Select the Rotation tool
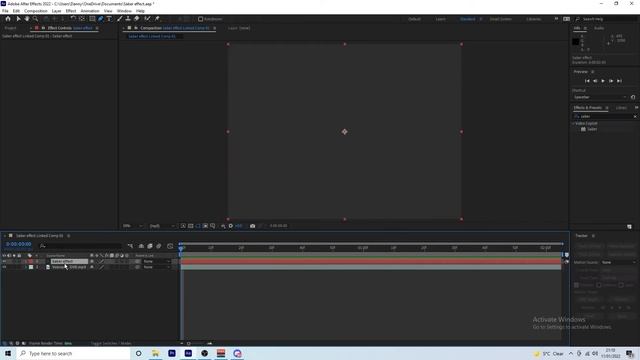 tap(73, 19)
